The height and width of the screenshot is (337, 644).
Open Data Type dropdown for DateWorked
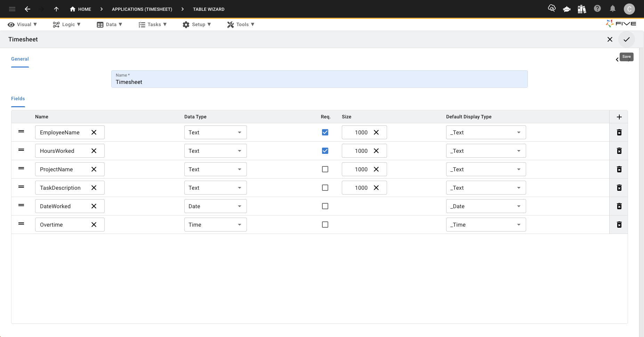point(215,206)
